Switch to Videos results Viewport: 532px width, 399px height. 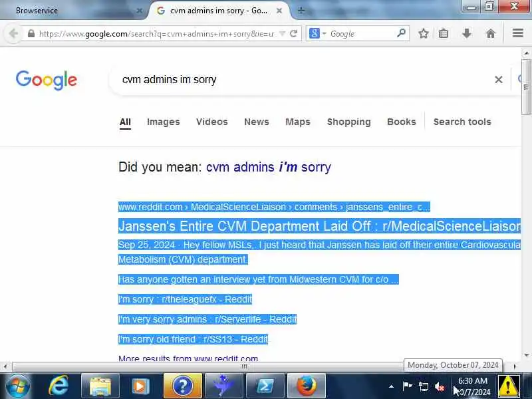click(x=211, y=122)
